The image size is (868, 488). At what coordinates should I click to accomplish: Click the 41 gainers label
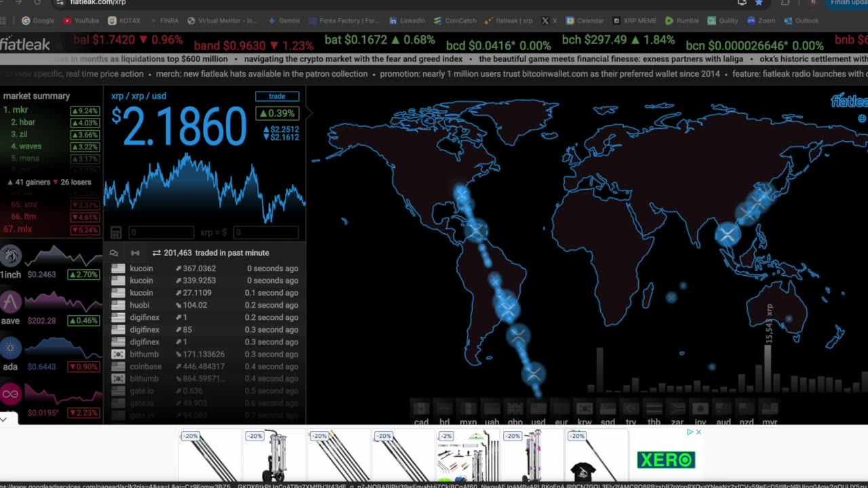[x=29, y=182]
